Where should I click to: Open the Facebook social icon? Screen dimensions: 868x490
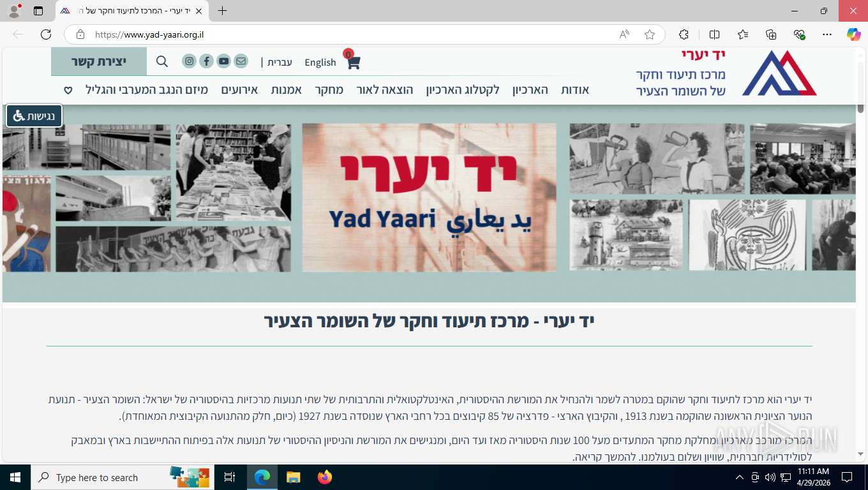click(206, 61)
